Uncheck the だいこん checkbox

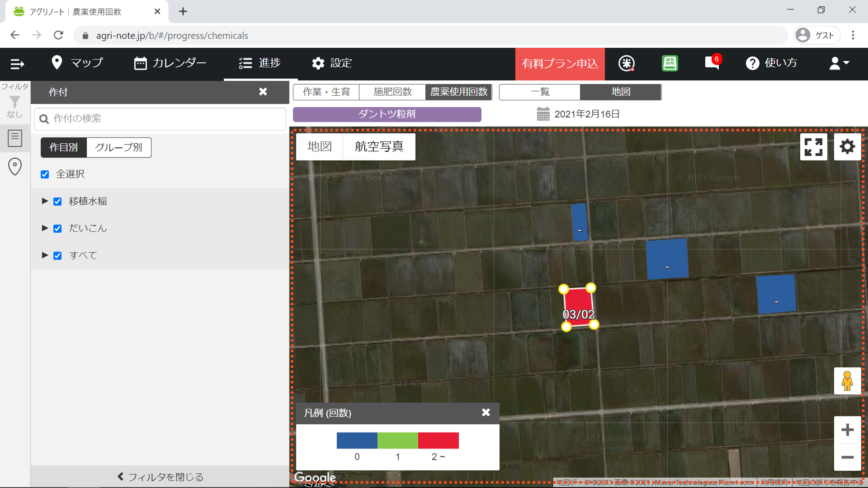tap(57, 229)
